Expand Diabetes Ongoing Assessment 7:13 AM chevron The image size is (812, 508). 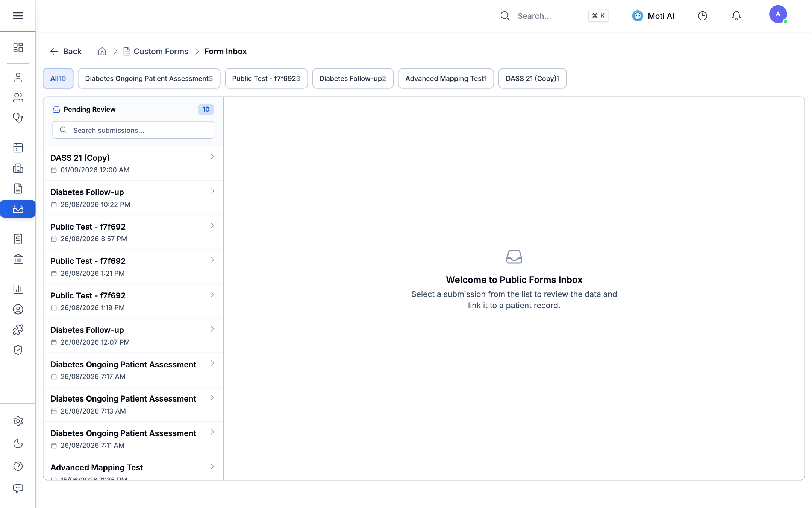point(212,398)
